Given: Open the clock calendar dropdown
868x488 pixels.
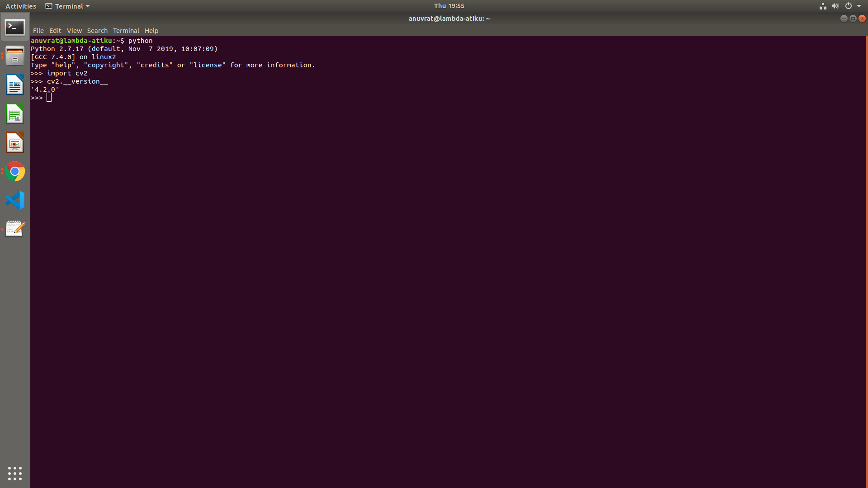Looking at the screenshot, I should point(449,6).
